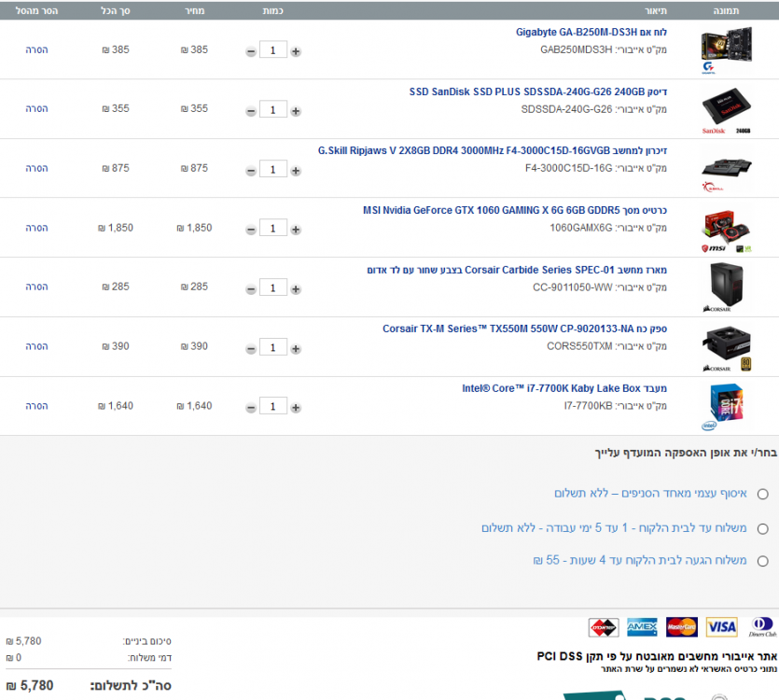
Task: Open G.Skill Ripjaws V DDR4 product link
Action: coord(493,150)
